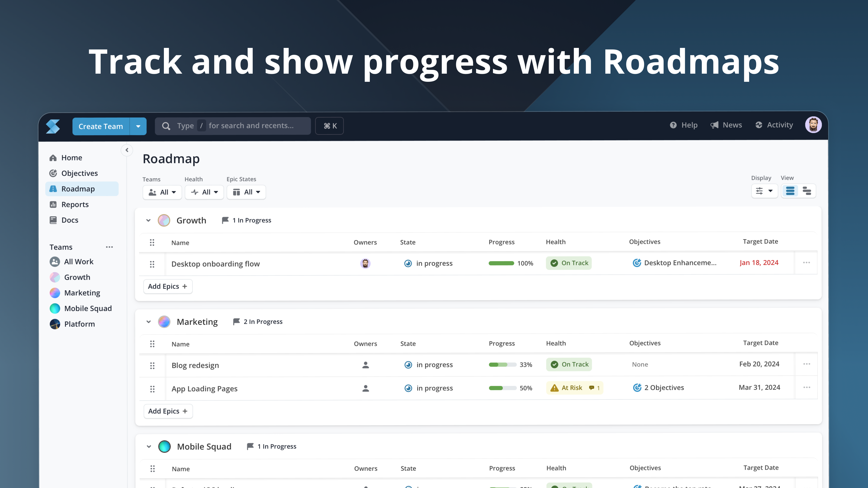
Task: Select Roadmap in sidebar
Action: (82, 189)
